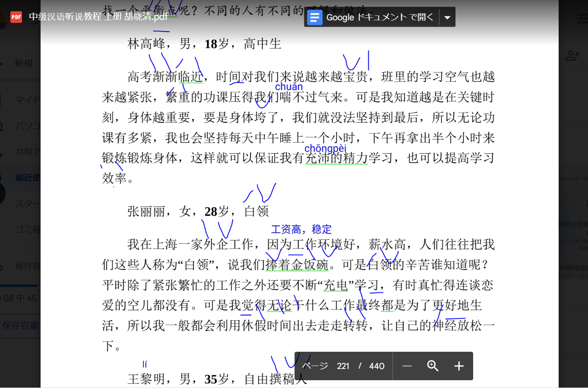Expand the マイドライブ tree item
This screenshot has height=388, width=588.
[x=26, y=99]
